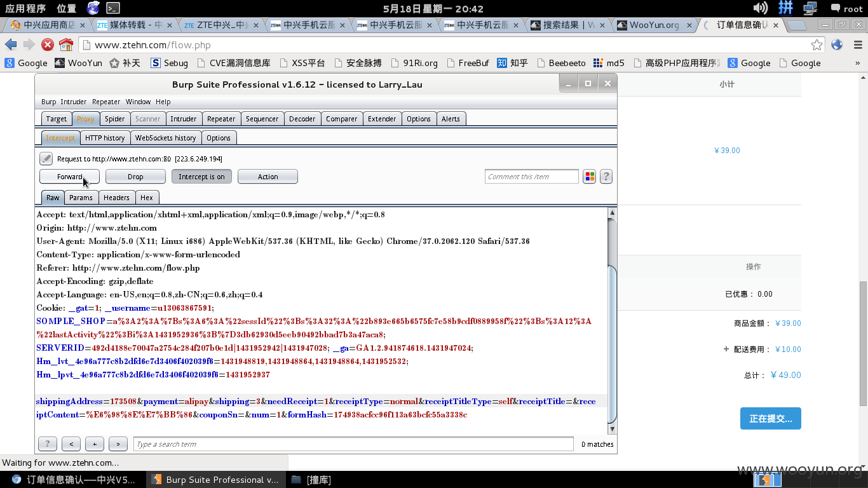The height and width of the screenshot is (488, 868).
Task: Open the Burp menu
Action: tap(48, 102)
